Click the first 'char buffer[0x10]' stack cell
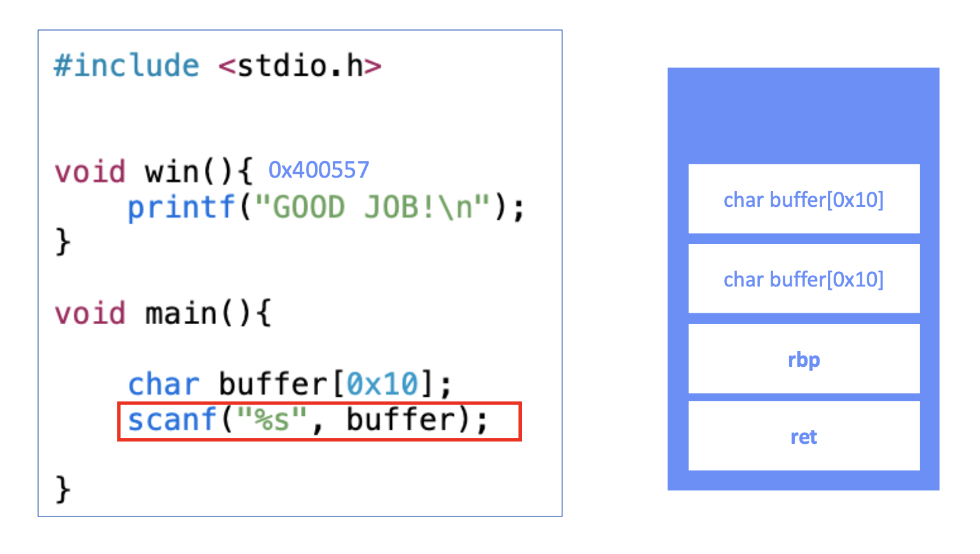Screen dimensions: 980x554 pos(804,199)
